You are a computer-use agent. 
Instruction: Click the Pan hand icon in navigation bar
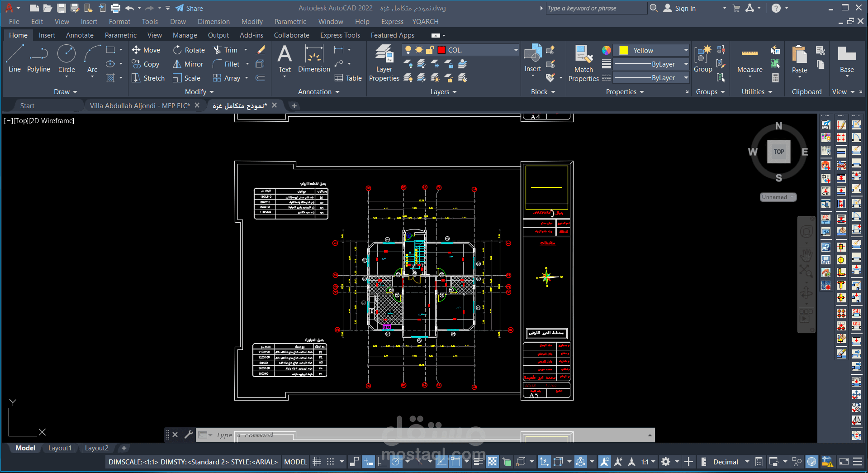point(806,256)
